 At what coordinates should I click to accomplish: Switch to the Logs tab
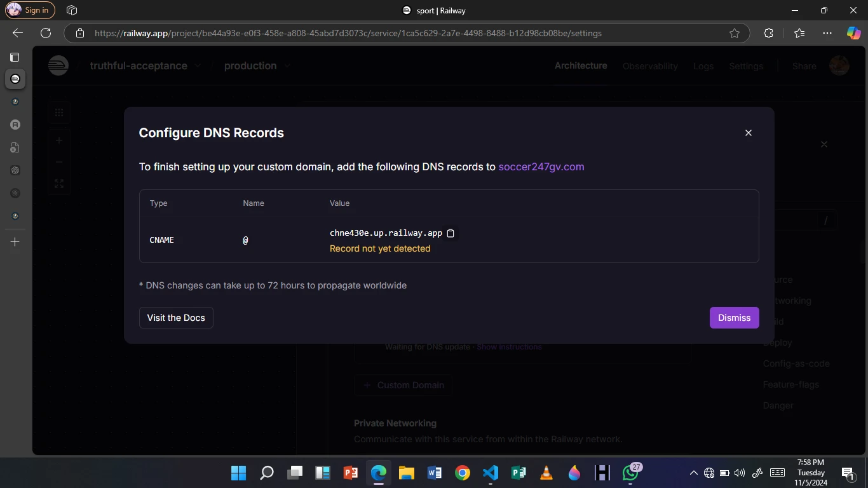tap(703, 66)
